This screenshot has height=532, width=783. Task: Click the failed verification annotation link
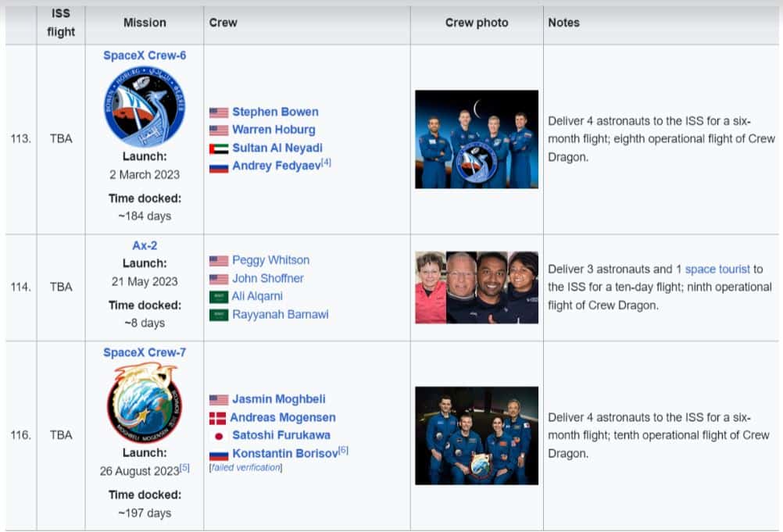245,467
